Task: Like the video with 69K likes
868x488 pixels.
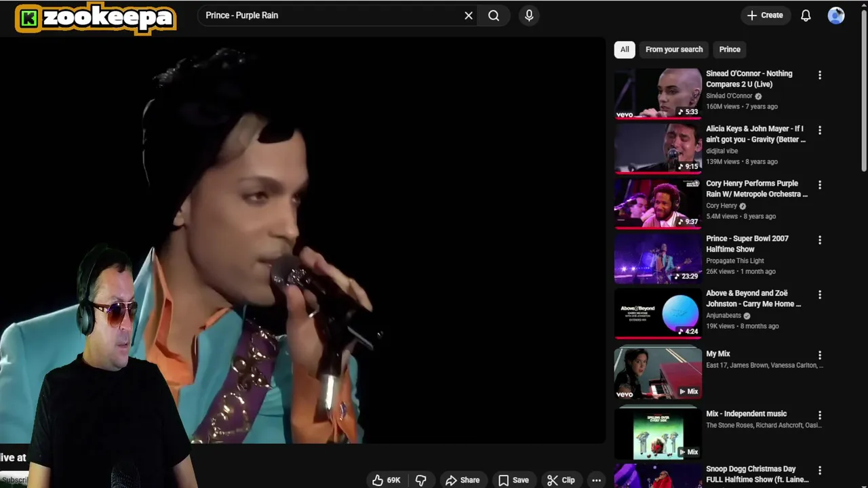Action: point(387,480)
